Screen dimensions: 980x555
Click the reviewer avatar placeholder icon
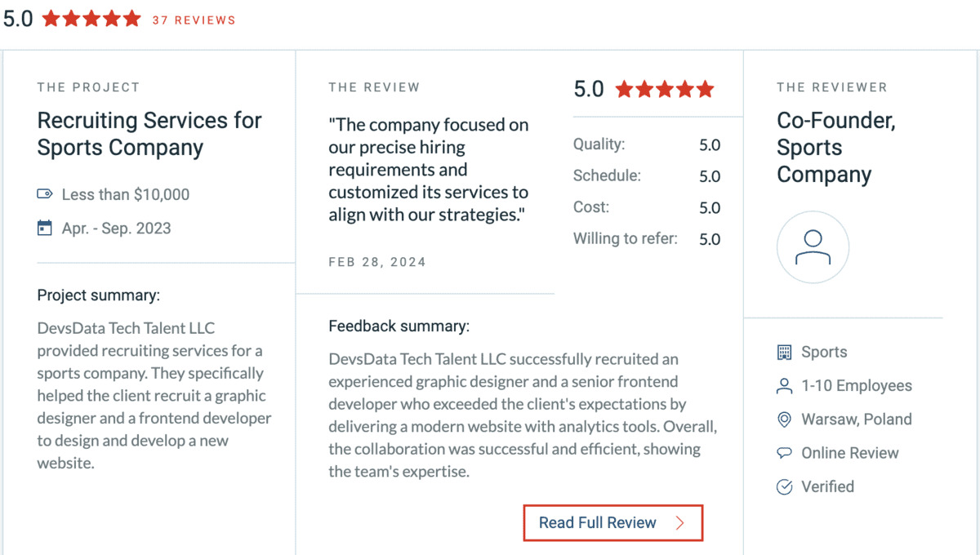pos(813,247)
